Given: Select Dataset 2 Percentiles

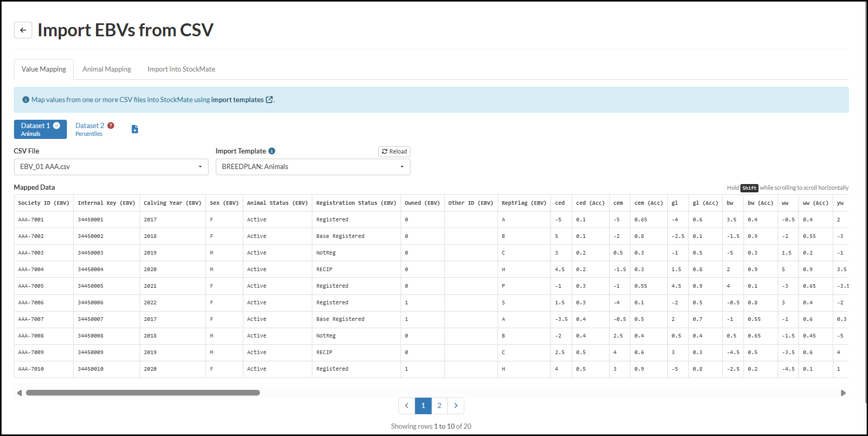Looking at the screenshot, I should 90,129.
